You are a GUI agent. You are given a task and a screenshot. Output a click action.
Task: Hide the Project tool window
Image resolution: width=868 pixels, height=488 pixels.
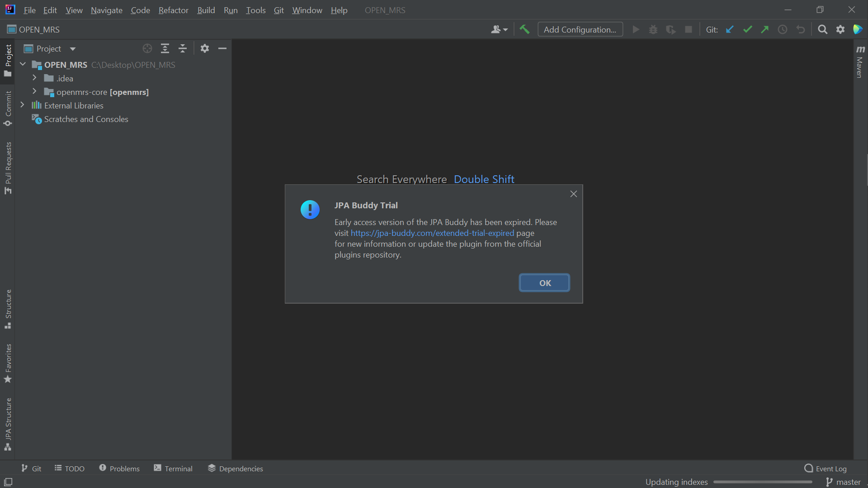(x=222, y=48)
